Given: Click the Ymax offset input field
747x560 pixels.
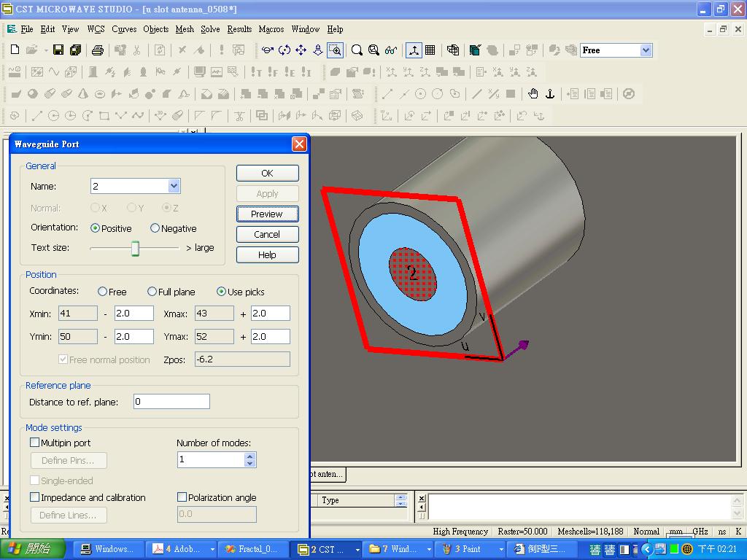Looking at the screenshot, I should pos(270,336).
